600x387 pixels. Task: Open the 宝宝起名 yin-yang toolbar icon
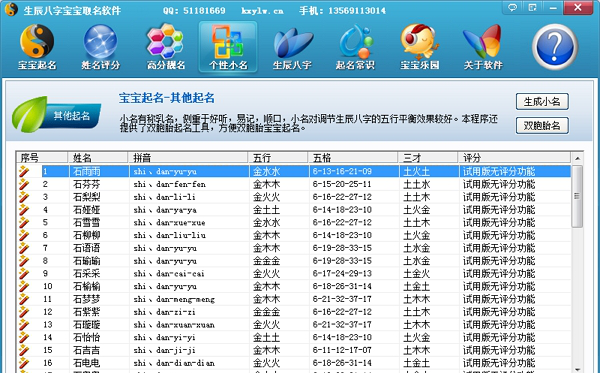[x=37, y=47]
